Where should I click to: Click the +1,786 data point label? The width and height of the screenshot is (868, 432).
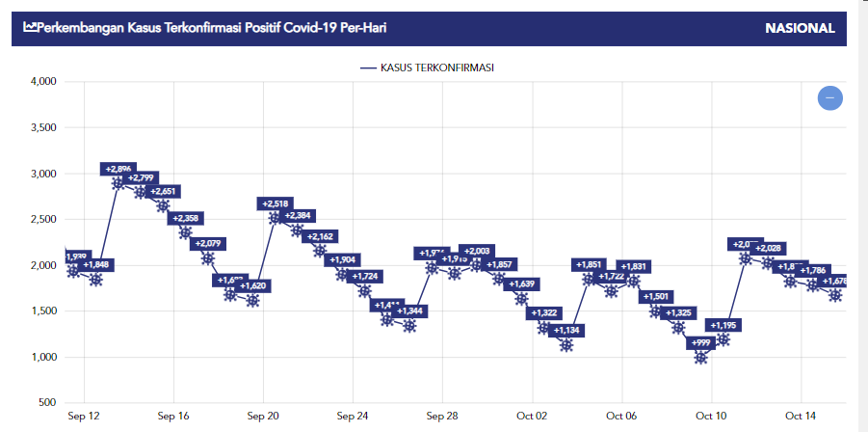(813, 270)
